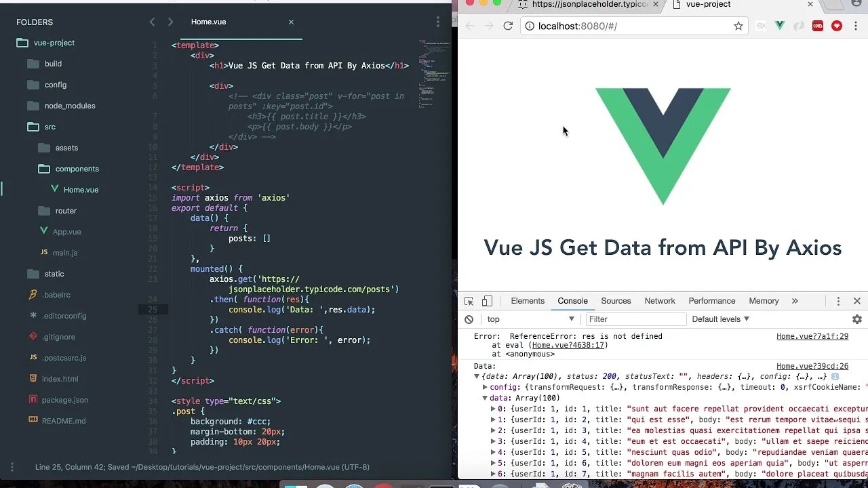The height and width of the screenshot is (488, 868).
Task: Open the Home.vue?39cd:26 source link
Action: tap(812, 366)
